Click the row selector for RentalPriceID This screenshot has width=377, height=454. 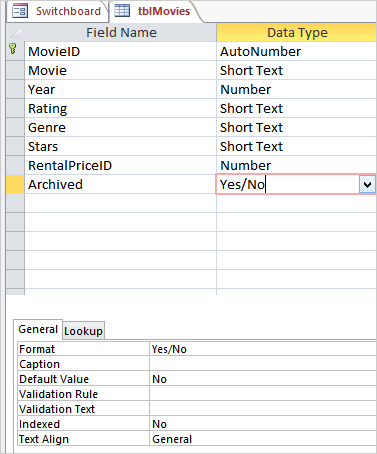(15, 165)
